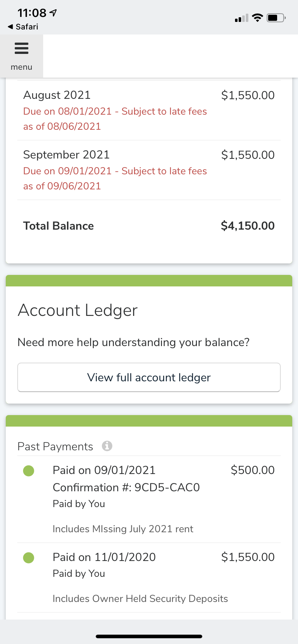Tap the green dot for 11/01/2020 payment
Screen dimensions: 298x644
28,557
